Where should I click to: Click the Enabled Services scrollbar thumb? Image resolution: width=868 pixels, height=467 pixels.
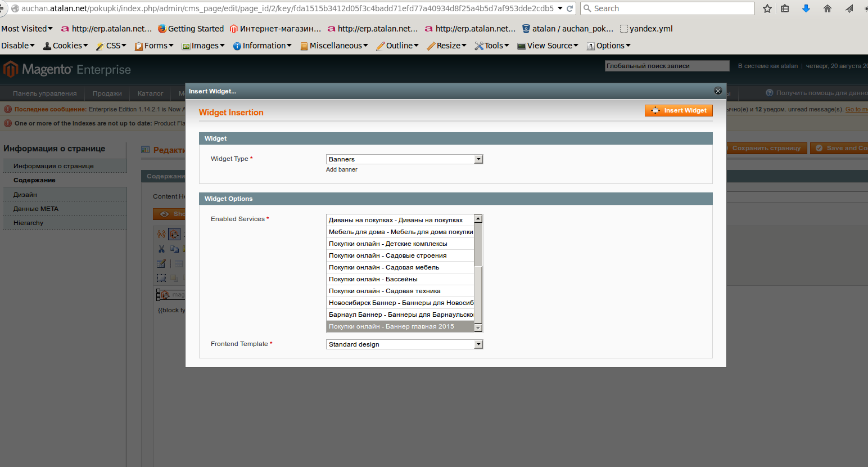pyautogui.click(x=478, y=294)
